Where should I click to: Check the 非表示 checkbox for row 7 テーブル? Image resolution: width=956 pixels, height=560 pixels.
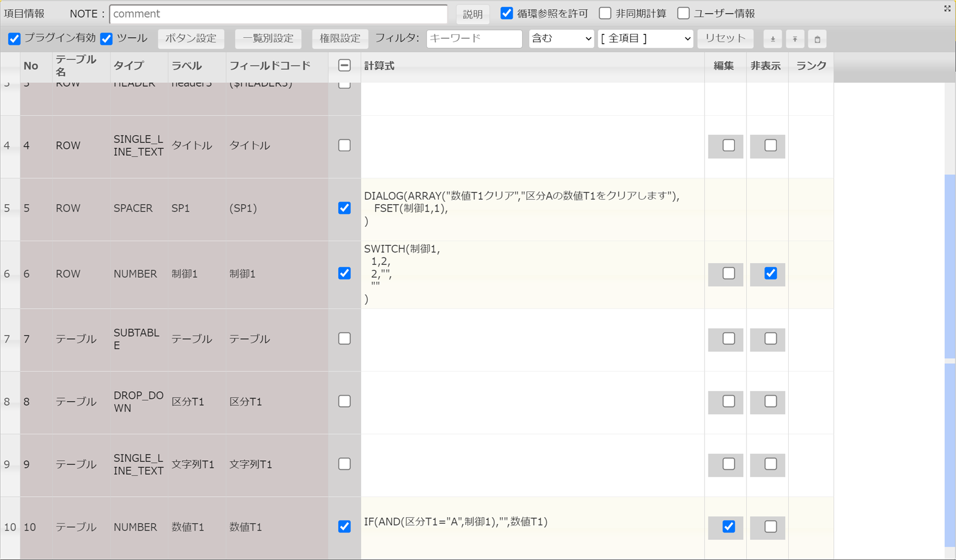[x=770, y=339]
